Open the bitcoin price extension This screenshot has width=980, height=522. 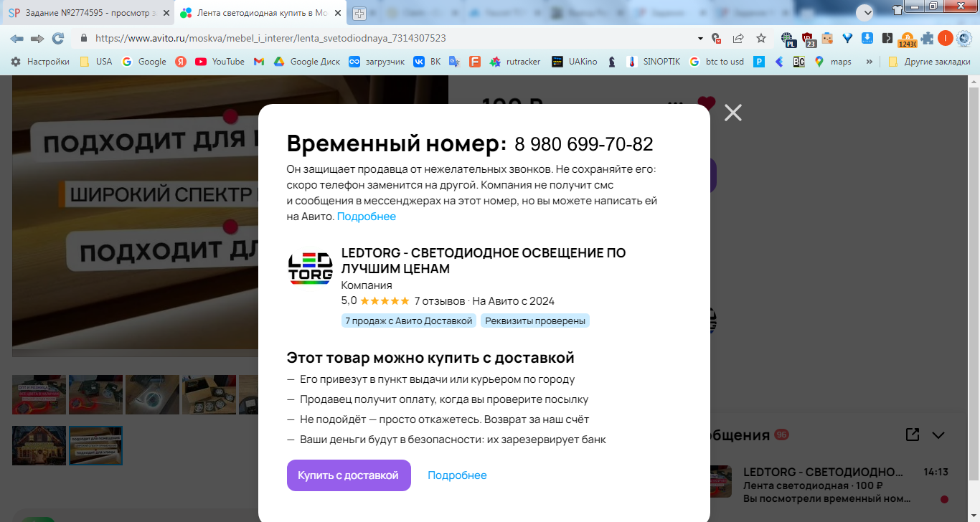[x=908, y=39]
